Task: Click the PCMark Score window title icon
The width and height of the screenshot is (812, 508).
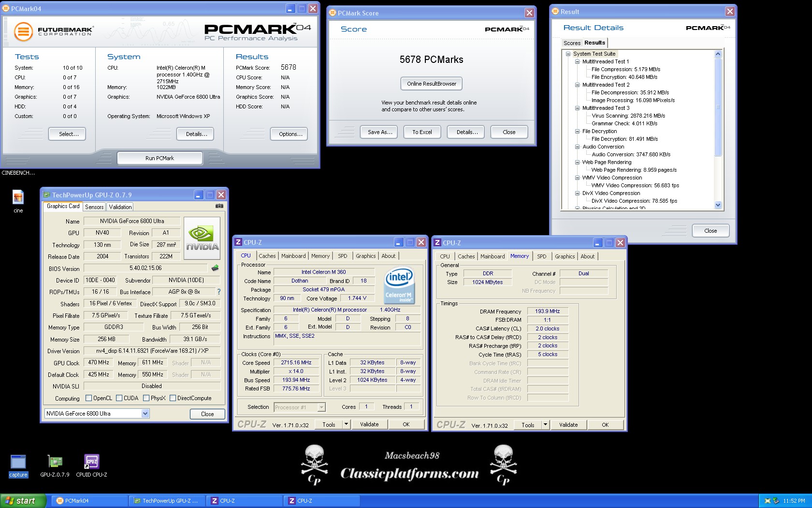Action: click(x=333, y=13)
